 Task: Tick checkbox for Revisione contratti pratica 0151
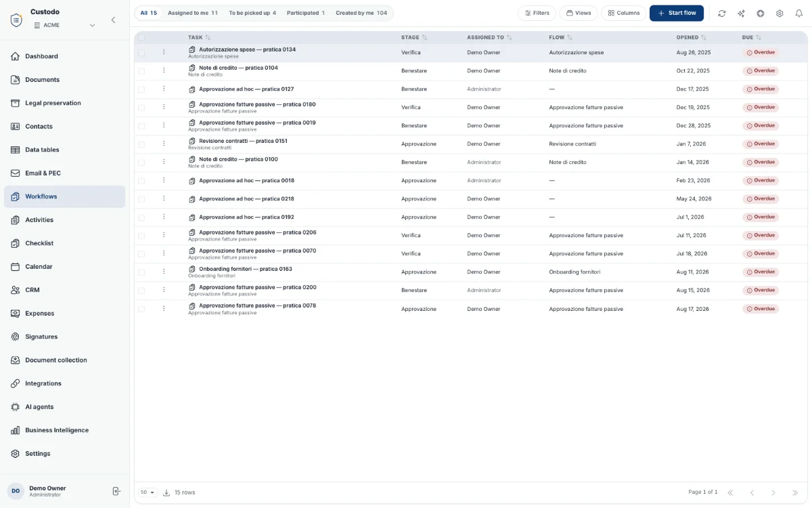(141, 144)
